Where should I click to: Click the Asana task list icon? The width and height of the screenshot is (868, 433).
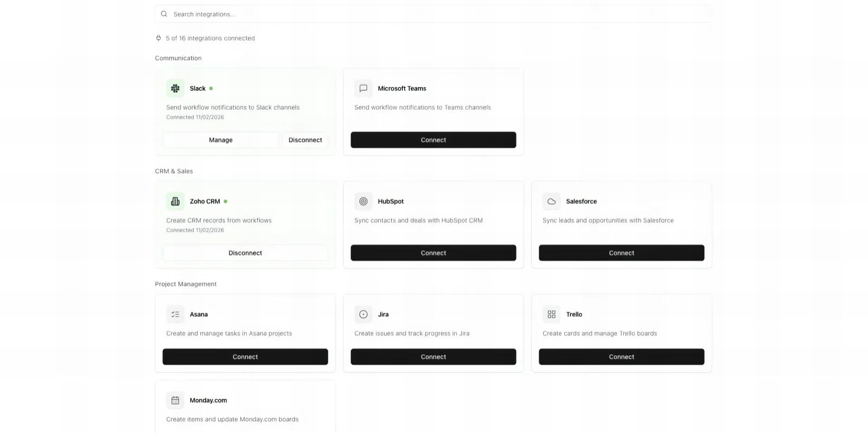[175, 314]
